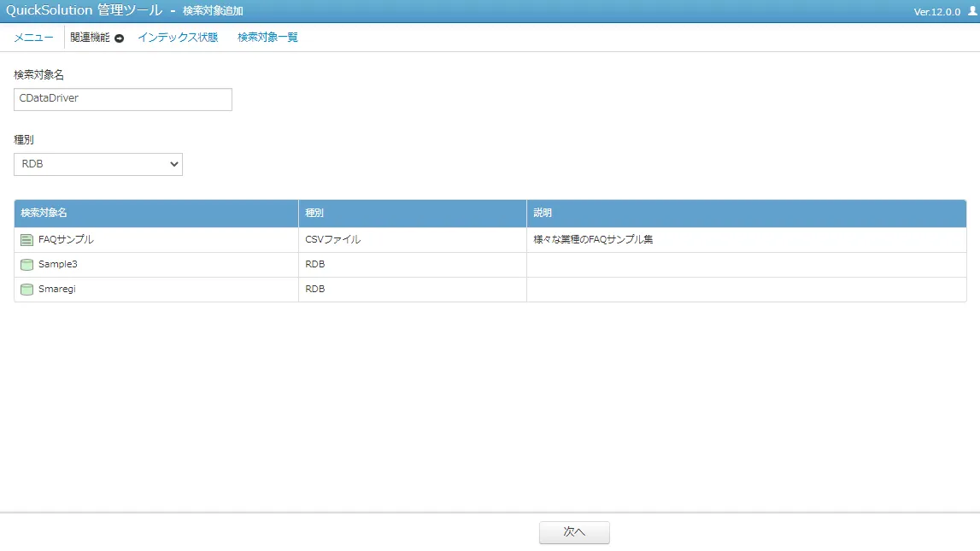
Task: Select the Sample3 entry name
Action: pos(58,265)
